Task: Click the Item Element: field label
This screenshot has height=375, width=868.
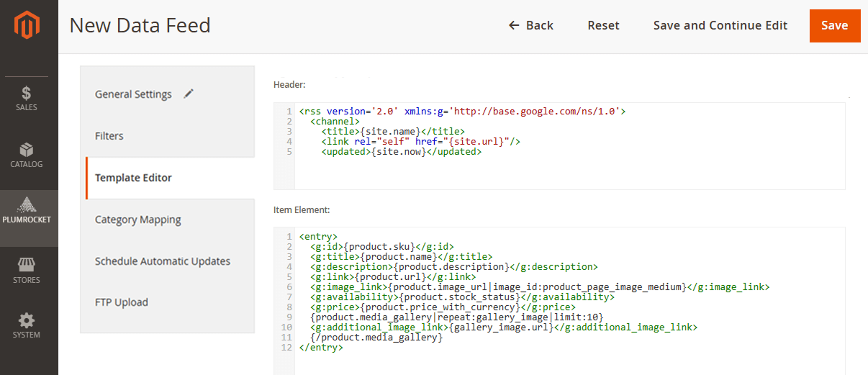Action: tap(302, 210)
